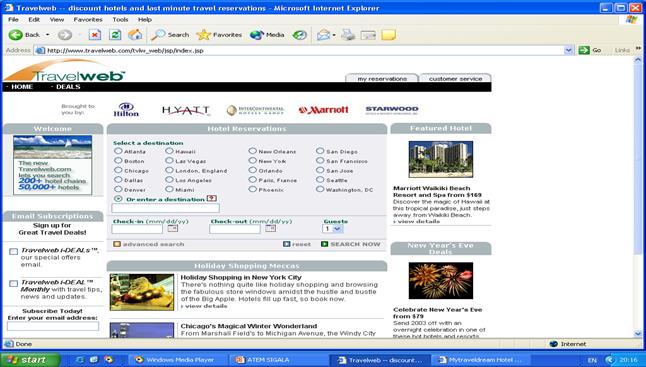Switch to the my reservations tab

tap(382, 78)
